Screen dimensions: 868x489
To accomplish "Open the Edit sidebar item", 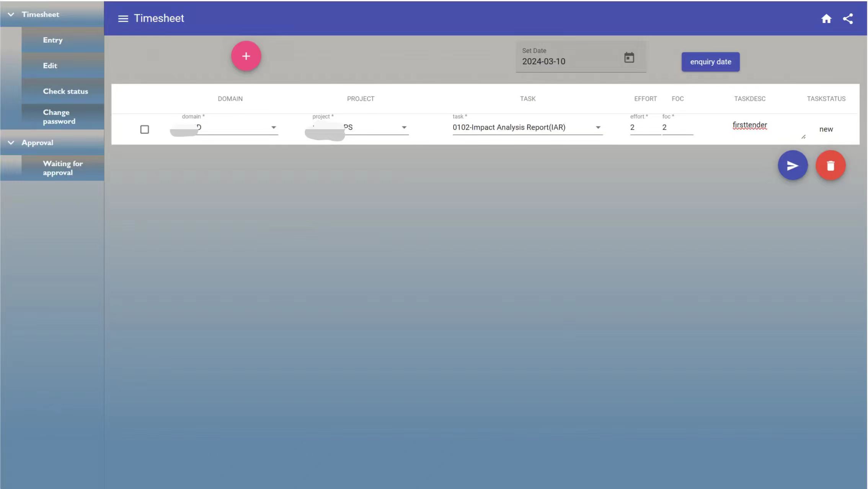I will pyautogui.click(x=63, y=66).
